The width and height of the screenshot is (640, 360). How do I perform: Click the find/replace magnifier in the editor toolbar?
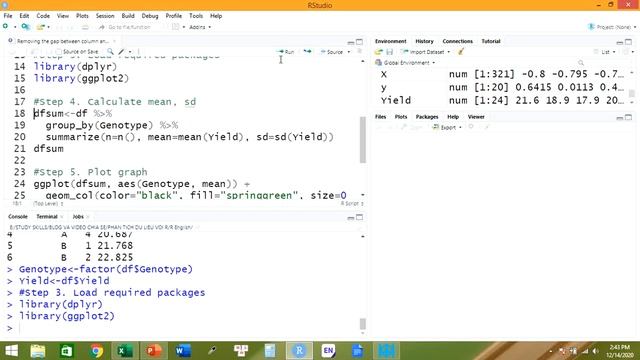click(110, 52)
